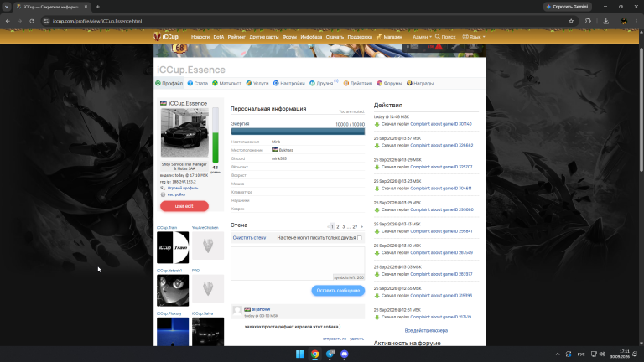Click the gear icon beside sidebar настройки
This screenshot has height=362, width=644.
tap(163, 194)
